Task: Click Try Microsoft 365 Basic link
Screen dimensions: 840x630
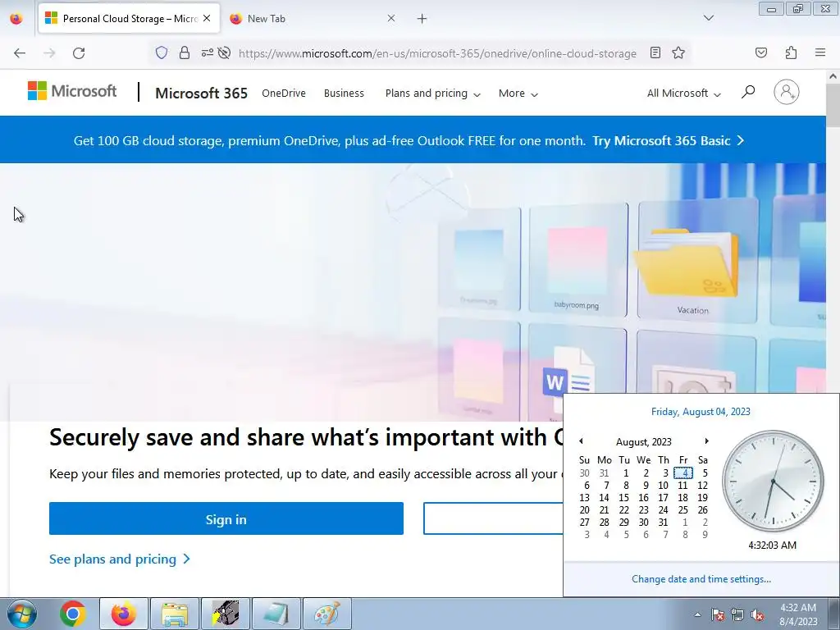Action: tap(668, 140)
